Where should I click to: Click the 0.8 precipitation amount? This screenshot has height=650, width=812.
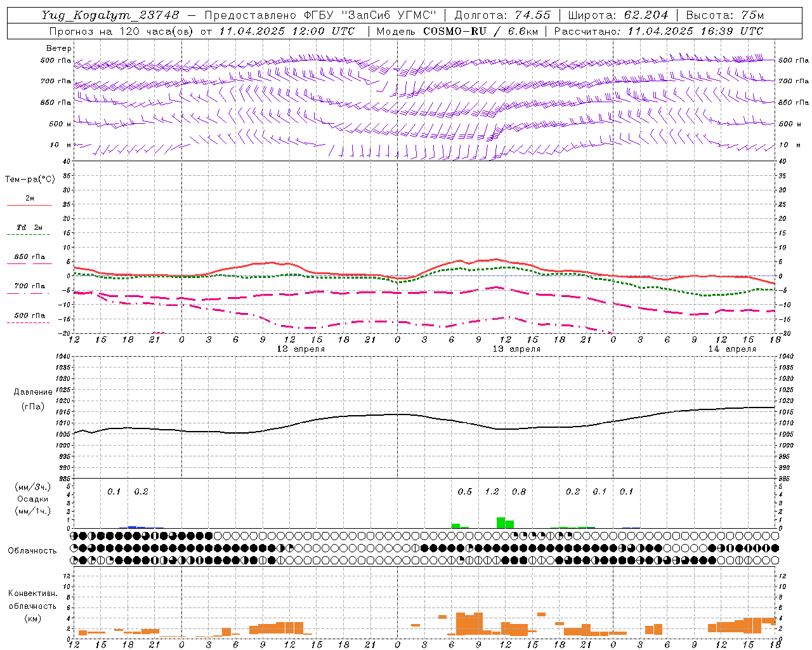point(519,492)
